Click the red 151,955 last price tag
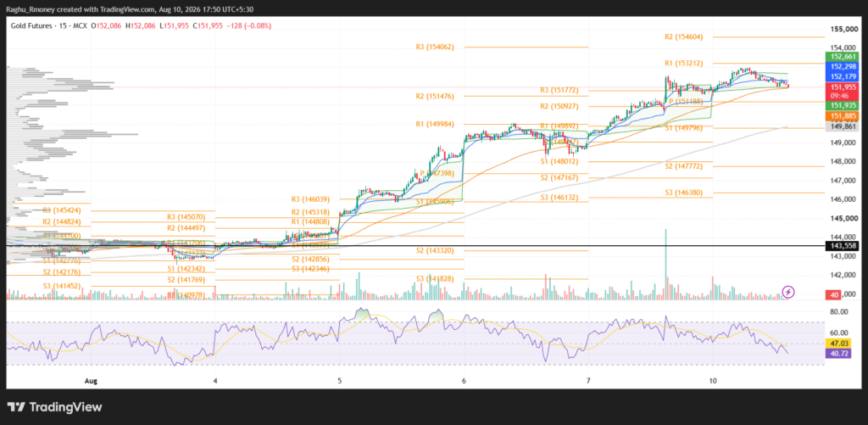The image size is (868, 425). pyautogui.click(x=841, y=87)
